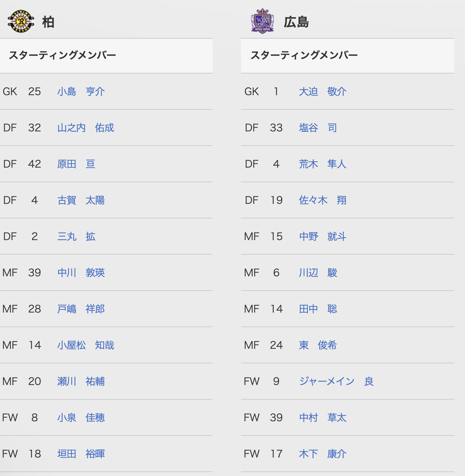Open goalkeeper 小島 亨介 player page
465x476 pixels.
pyautogui.click(x=81, y=92)
